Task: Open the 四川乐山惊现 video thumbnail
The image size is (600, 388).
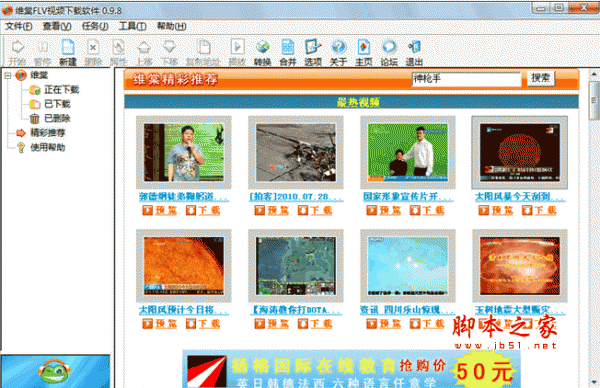Action: coord(408,266)
